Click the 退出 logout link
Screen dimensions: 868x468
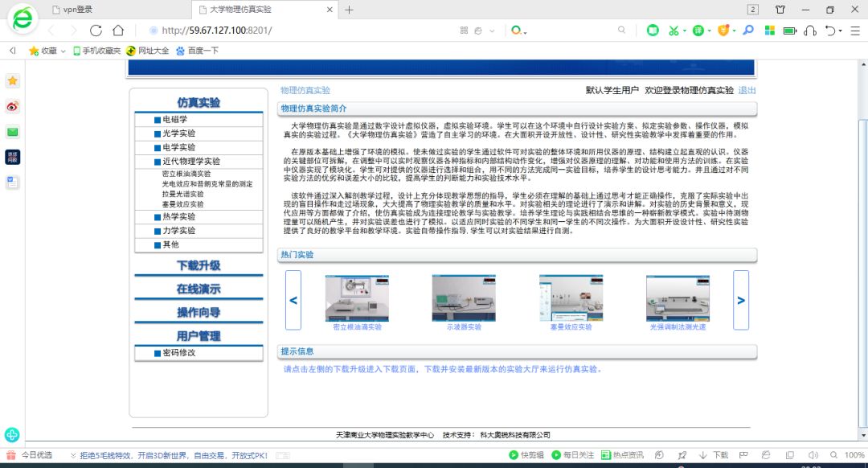click(747, 91)
